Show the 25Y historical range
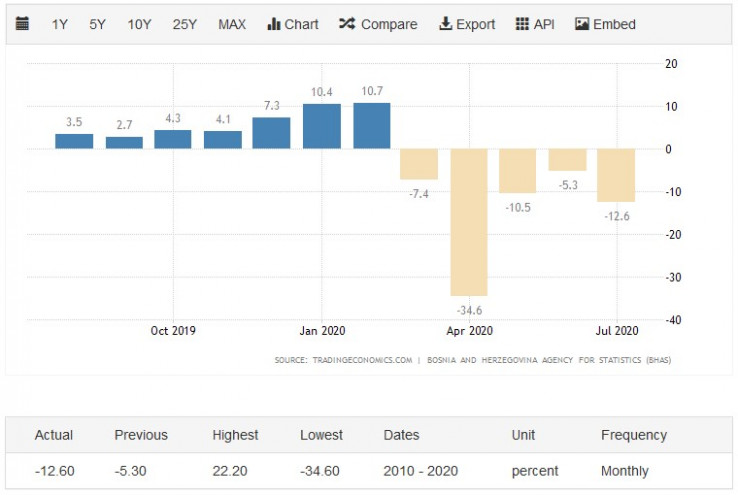 (185, 24)
